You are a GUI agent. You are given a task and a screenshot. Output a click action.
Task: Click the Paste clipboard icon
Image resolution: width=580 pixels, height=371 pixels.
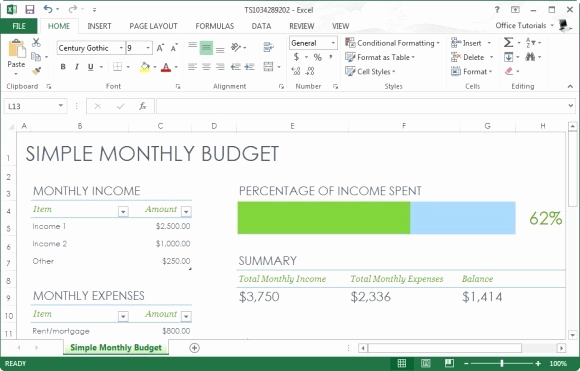[17, 48]
